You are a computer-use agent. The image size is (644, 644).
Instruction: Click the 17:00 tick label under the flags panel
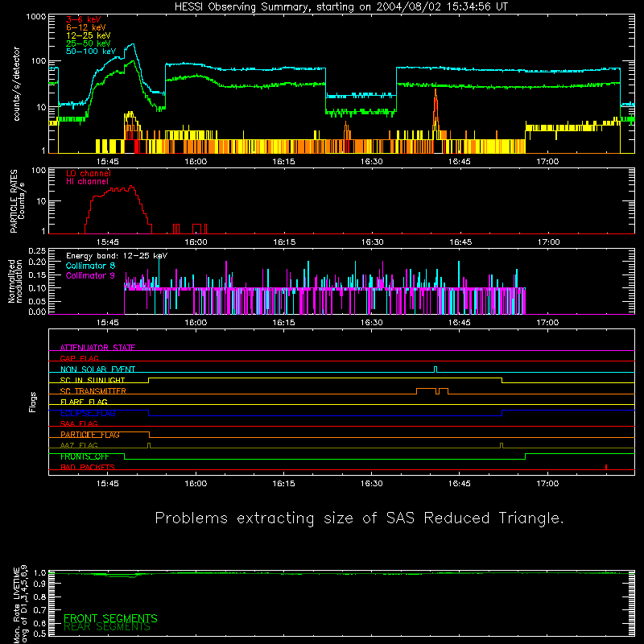pos(547,484)
